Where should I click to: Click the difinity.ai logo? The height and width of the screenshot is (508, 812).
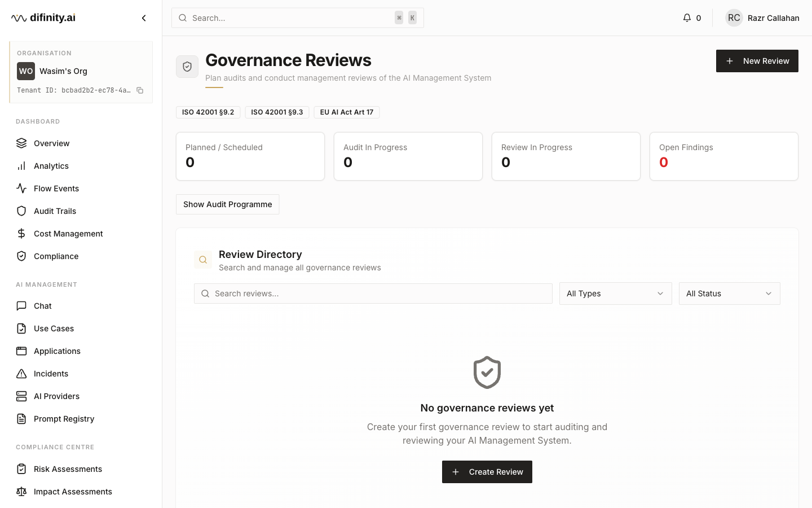43,18
